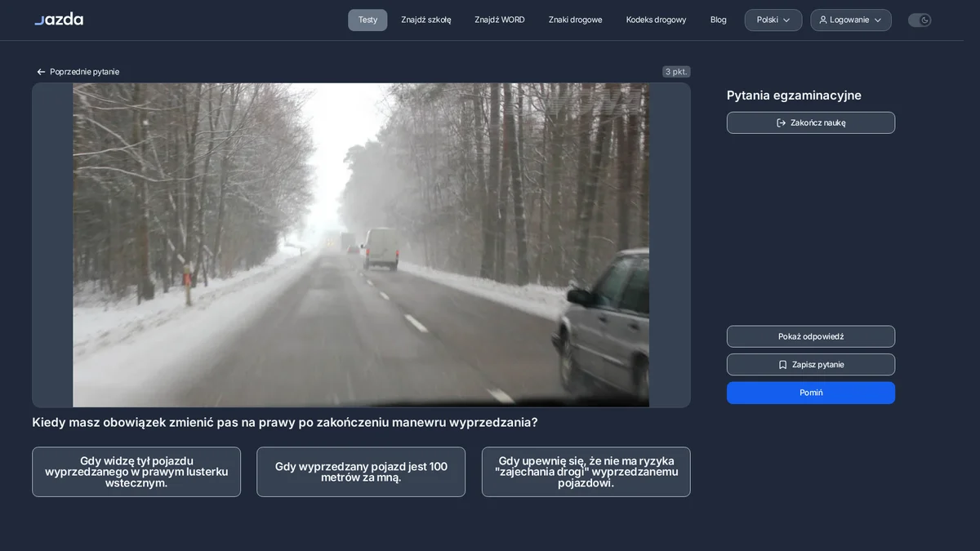Open the Jazda logo homepage
This screenshot has width=980, height=551.
tap(59, 20)
